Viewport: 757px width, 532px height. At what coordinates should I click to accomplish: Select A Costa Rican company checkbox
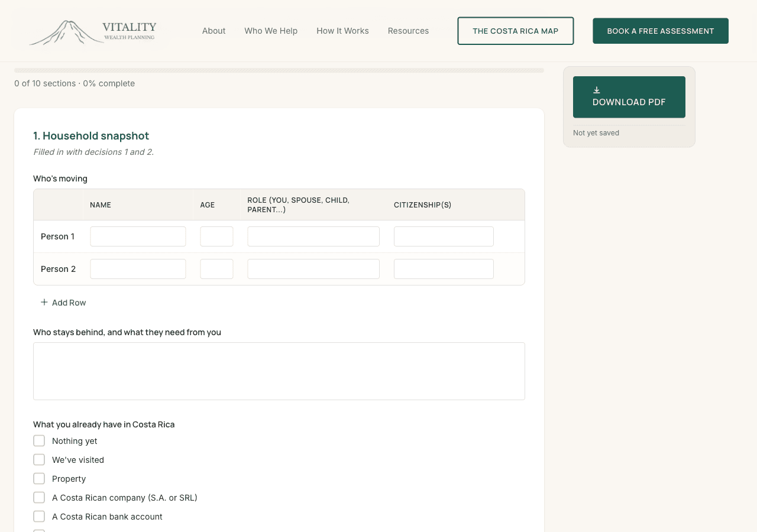click(x=39, y=498)
